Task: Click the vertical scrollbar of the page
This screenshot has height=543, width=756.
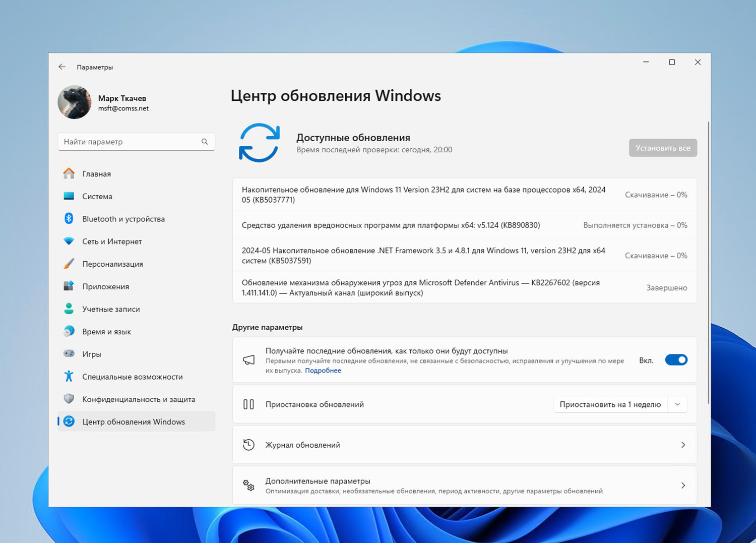Action: [708, 262]
